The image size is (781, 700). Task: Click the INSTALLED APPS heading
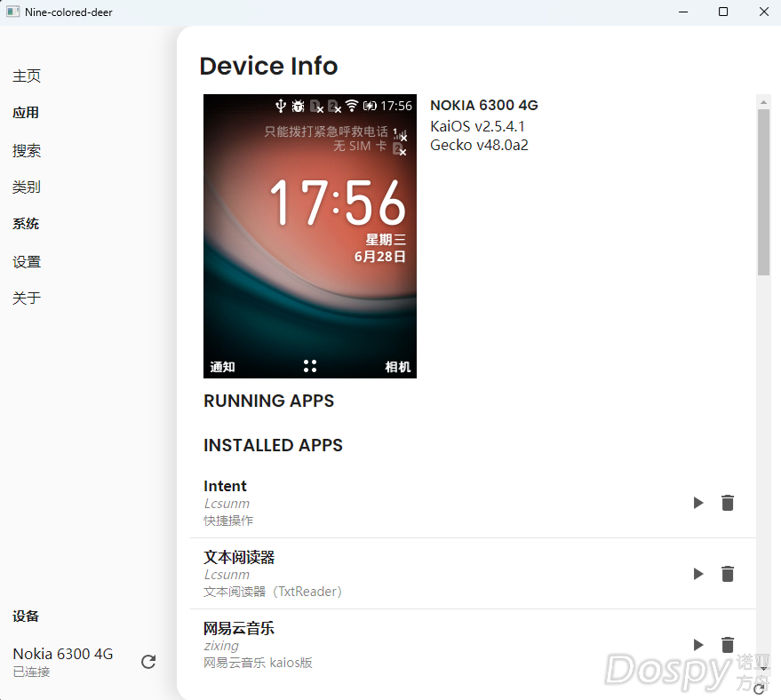click(x=273, y=445)
